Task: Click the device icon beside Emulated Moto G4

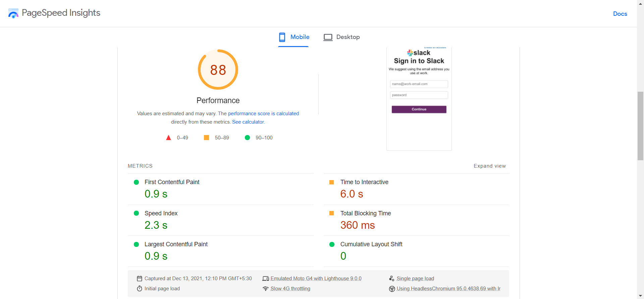Action: pyautogui.click(x=266, y=279)
